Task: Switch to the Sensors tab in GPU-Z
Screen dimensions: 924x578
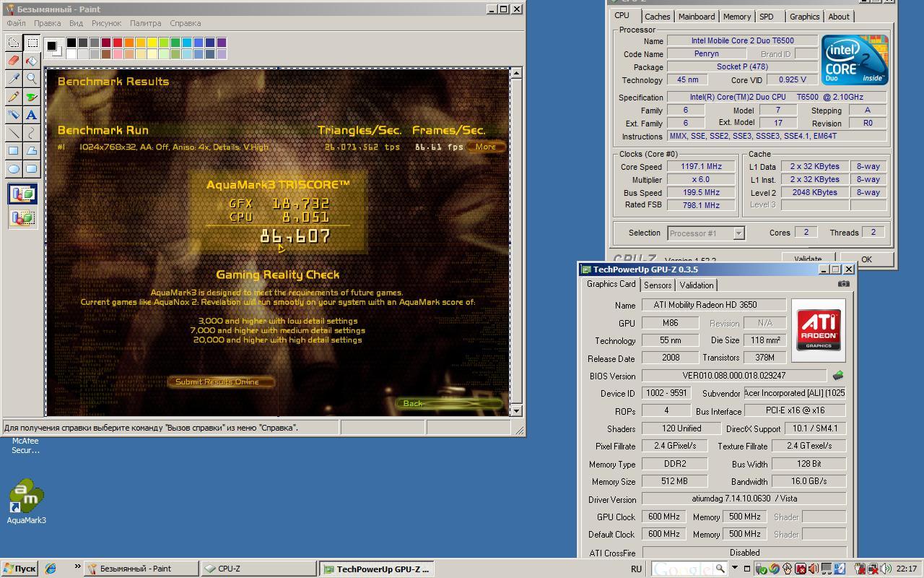Action: pos(658,285)
